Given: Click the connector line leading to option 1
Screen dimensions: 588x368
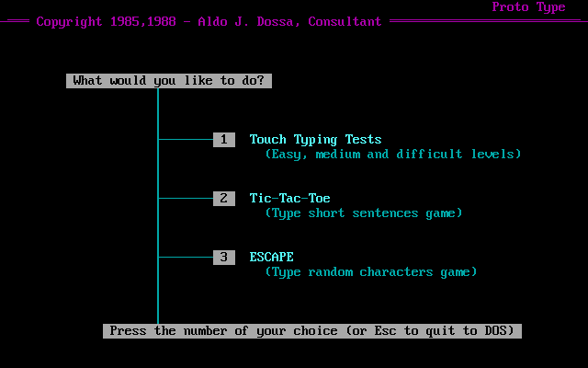Looking at the screenshot, I should click(186, 140).
